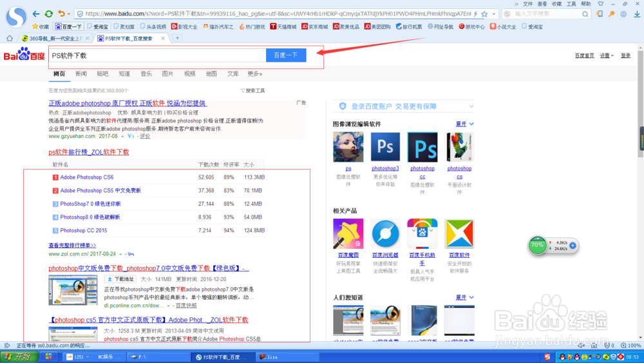Screen dimensions: 644x363
Task: Open the 搜索工具 filter
Action: [x=252, y=90]
